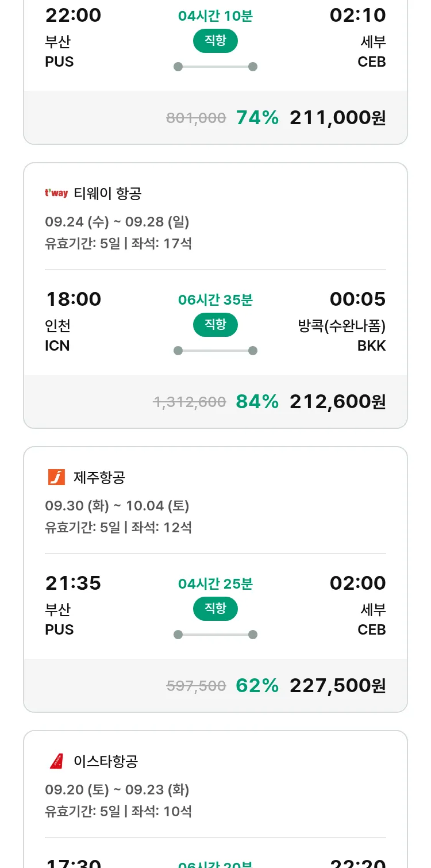The width and height of the screenshot is (431, 868).
Task: Click the 84% discount label
Action: [257, 401]
